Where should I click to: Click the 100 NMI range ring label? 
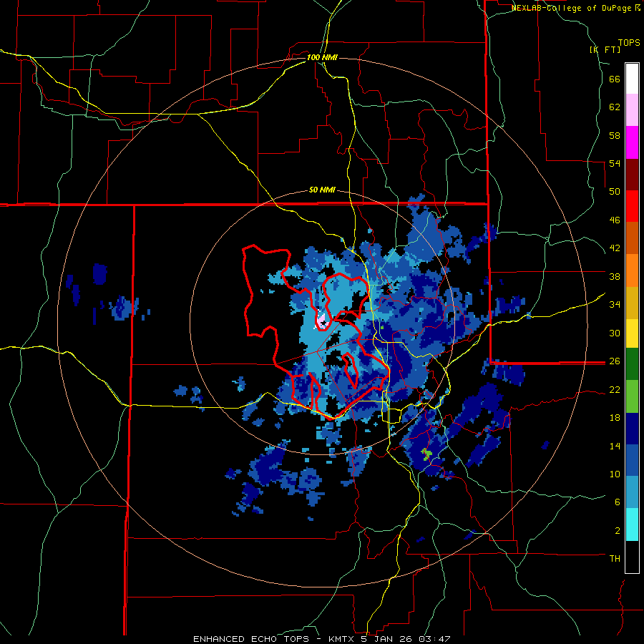(x=322, y=57)
